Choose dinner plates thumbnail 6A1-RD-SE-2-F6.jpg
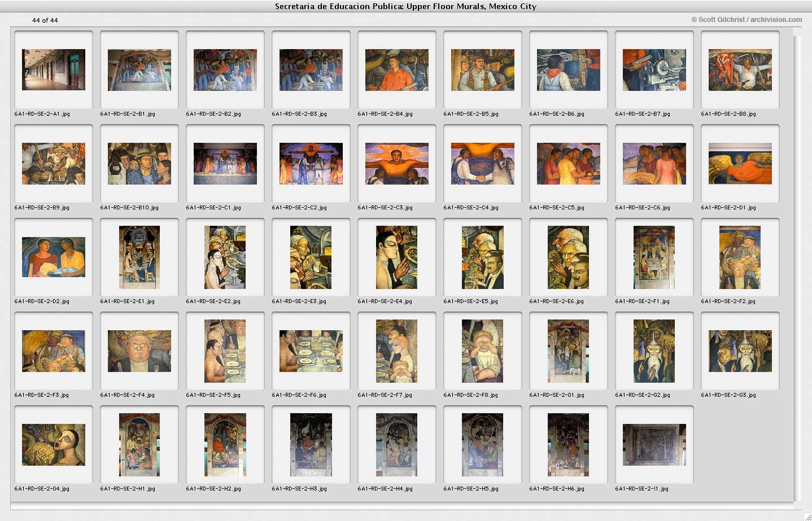This screenshot has width=812, height=521. pos(311,351)
